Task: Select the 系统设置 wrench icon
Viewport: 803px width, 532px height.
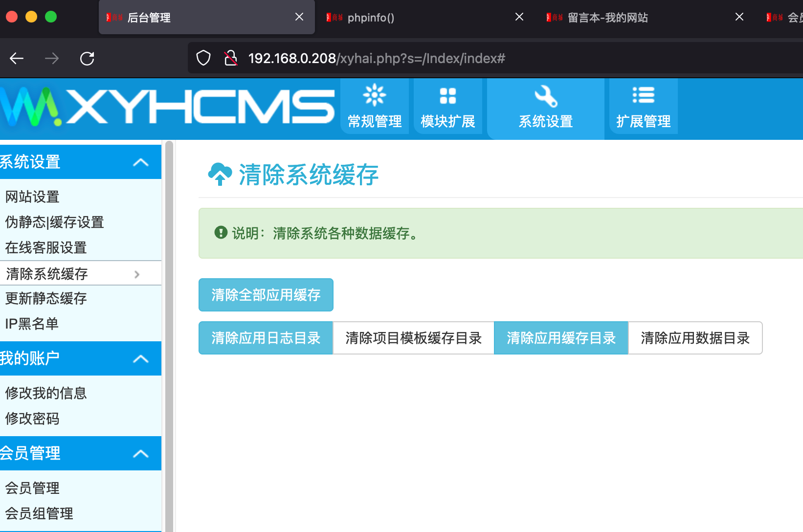Action: 546,96
